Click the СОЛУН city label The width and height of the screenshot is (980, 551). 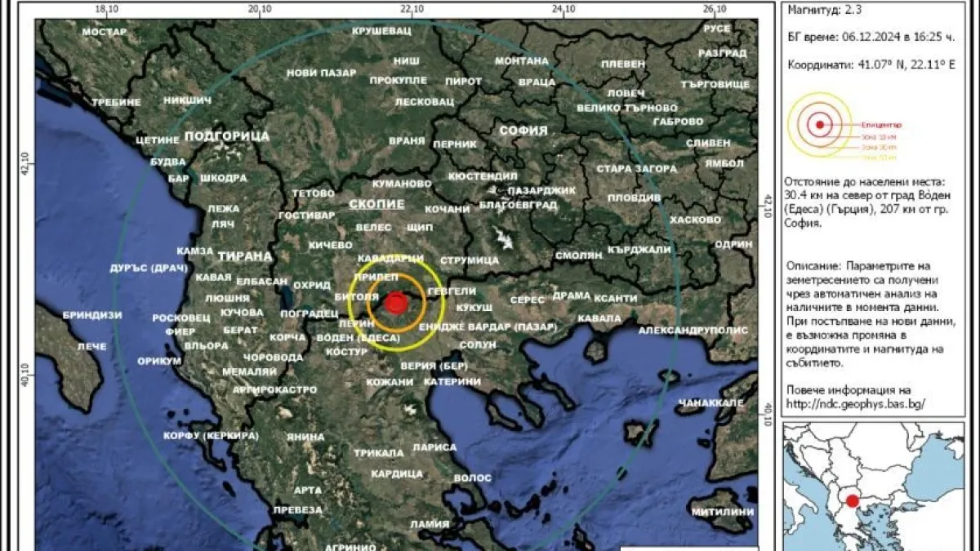point(479,345)
